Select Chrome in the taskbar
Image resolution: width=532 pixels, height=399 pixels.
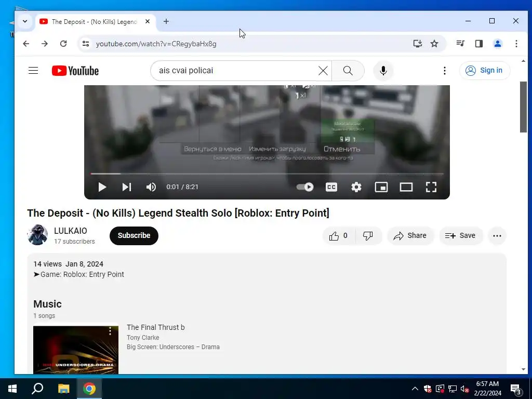coord(89,389)
